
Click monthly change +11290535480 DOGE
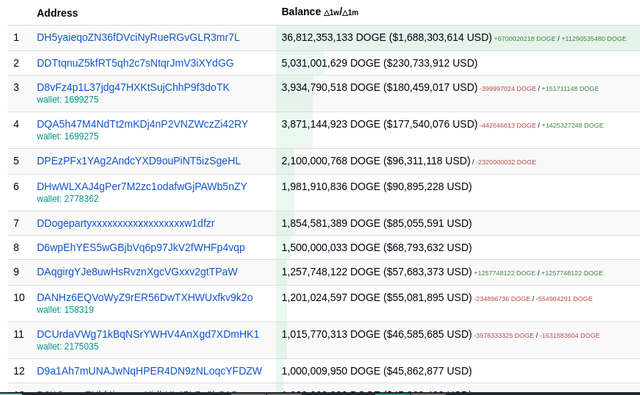(594, 39)
